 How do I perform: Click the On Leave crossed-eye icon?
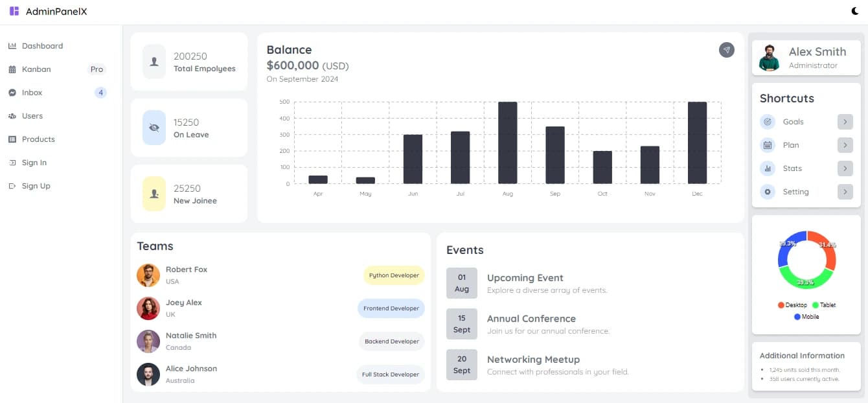pyautogui.click(x=154, y=128)
